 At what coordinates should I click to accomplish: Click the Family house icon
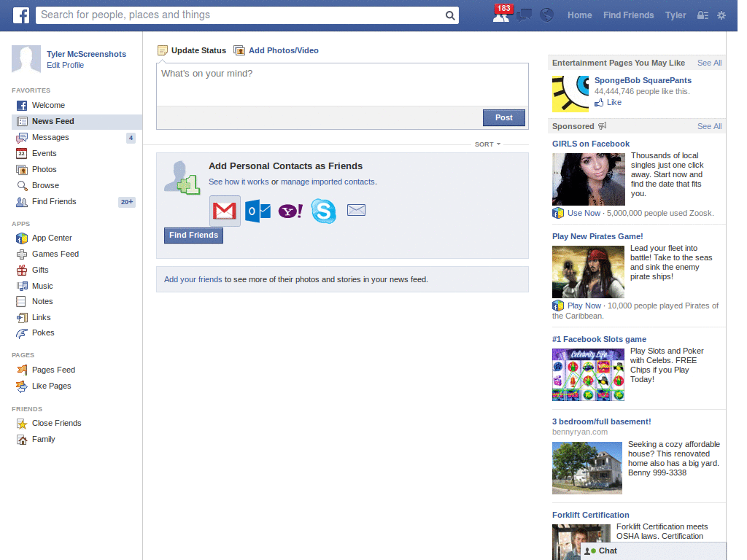pyautogui.click(x=22, y=440)
